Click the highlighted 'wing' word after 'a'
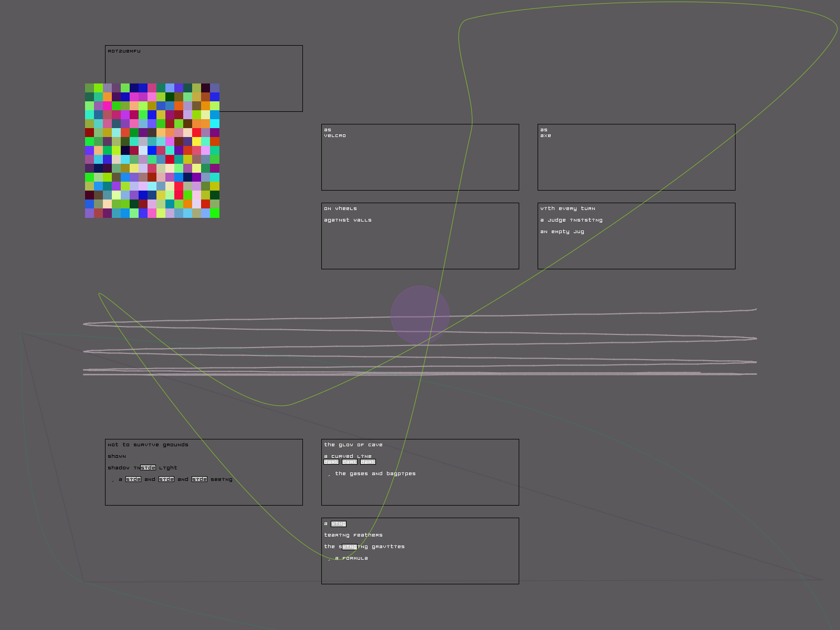The height and width of the screenshot is (630, 840). coord(339,523)
